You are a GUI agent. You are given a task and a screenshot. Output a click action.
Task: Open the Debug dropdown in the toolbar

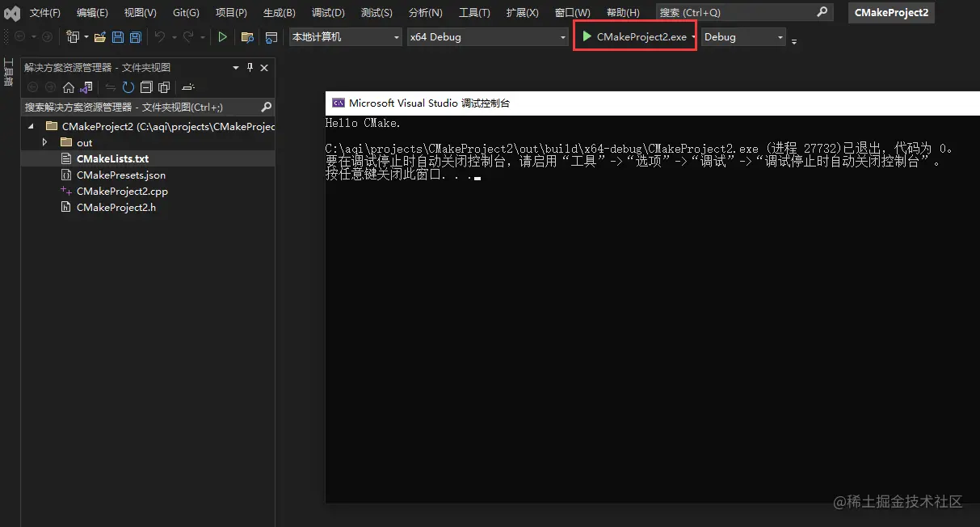coord(743,37)
